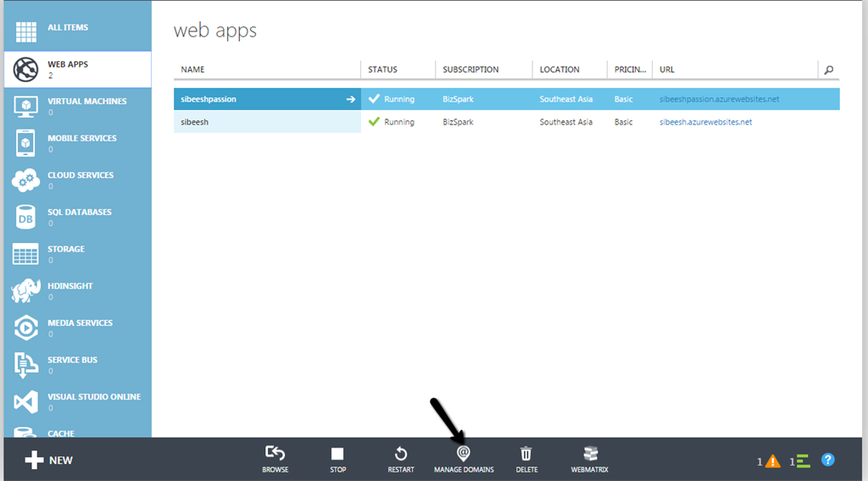Open the SQL Databases DB icon

pos(25,218)
